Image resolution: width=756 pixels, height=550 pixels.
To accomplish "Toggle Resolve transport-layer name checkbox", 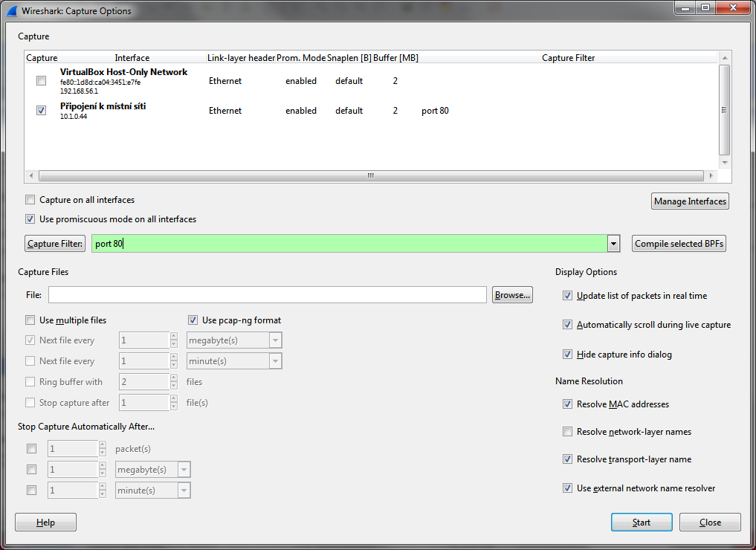I will 567,459.
